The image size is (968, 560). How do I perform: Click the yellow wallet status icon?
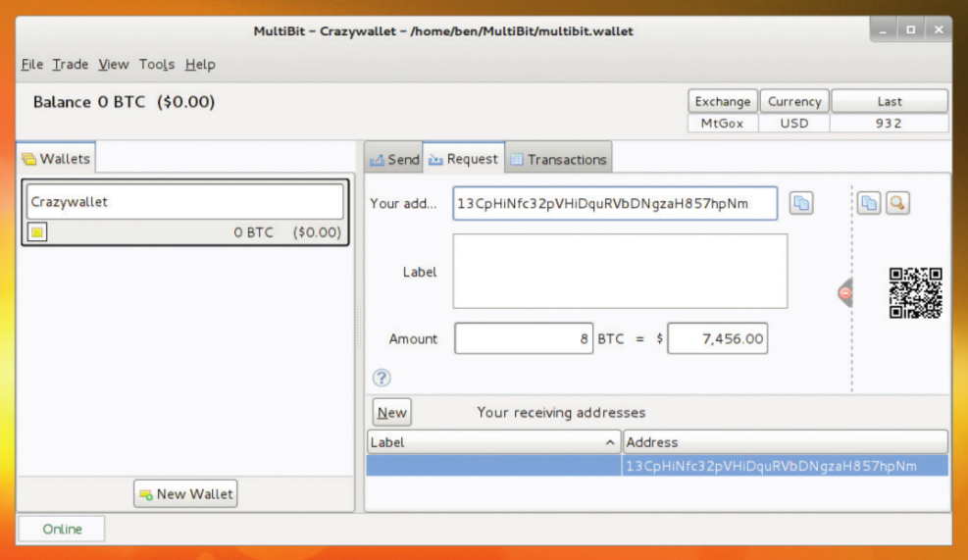pyautogui.click(x=37, y=232)
